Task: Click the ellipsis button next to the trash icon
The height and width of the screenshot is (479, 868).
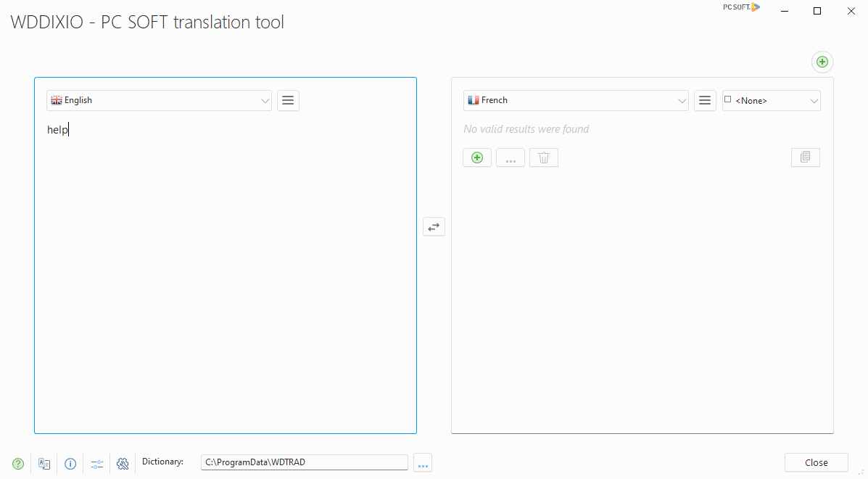Action: pos(511,157)
